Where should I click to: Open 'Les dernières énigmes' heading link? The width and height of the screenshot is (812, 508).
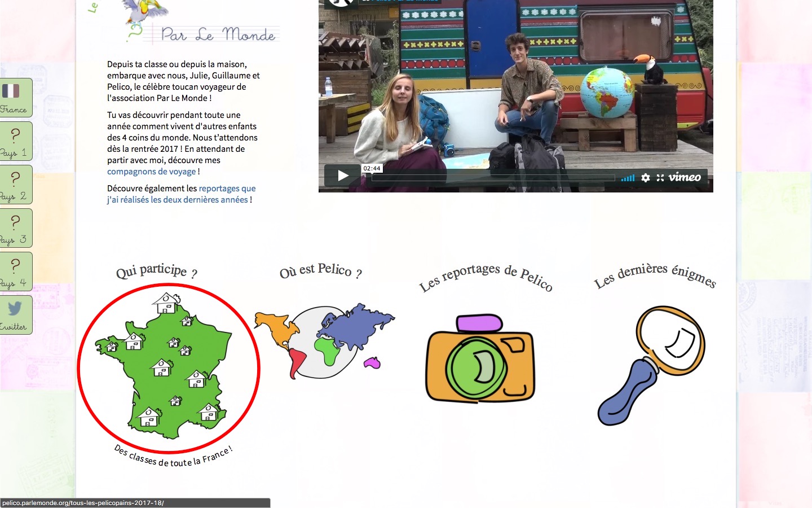(655, 275)
